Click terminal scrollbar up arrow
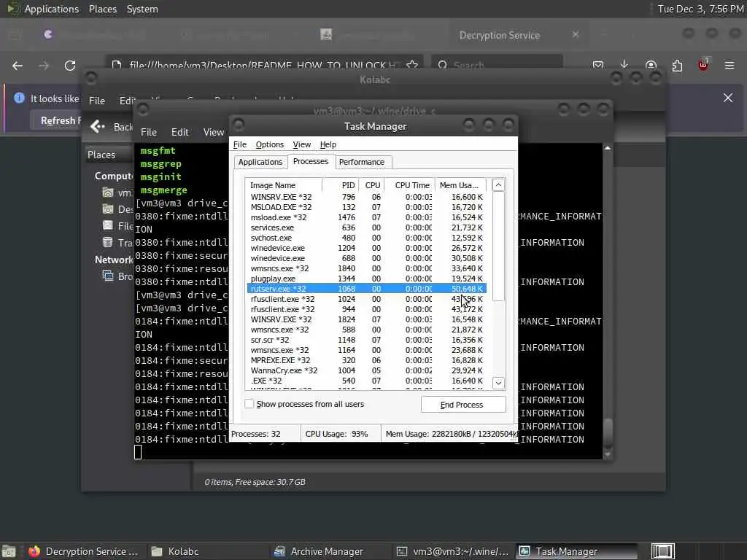The height and width of the screenshot is (560, 747). click(608, 149)
